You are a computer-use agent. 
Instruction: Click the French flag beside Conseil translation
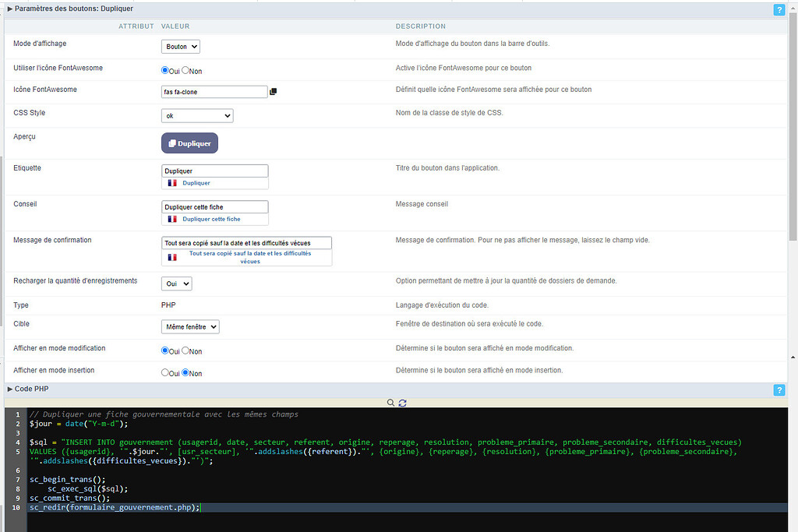click(x=171, y=219)
